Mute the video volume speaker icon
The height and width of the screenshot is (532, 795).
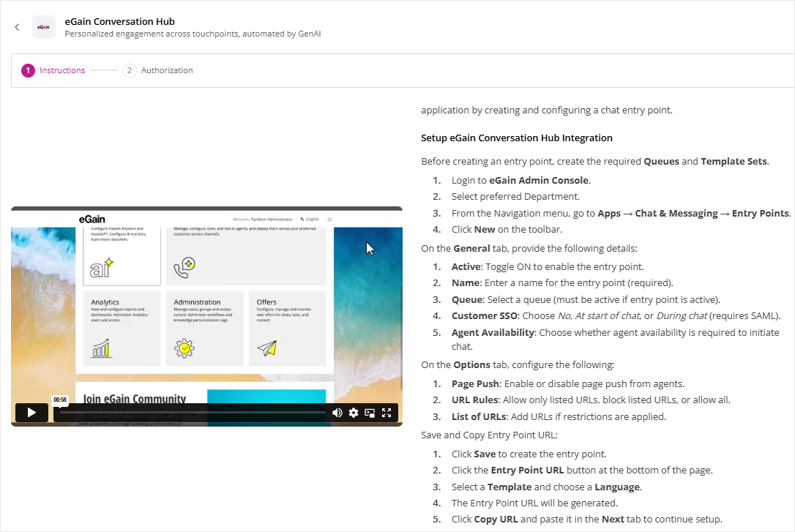click(337, 413)
